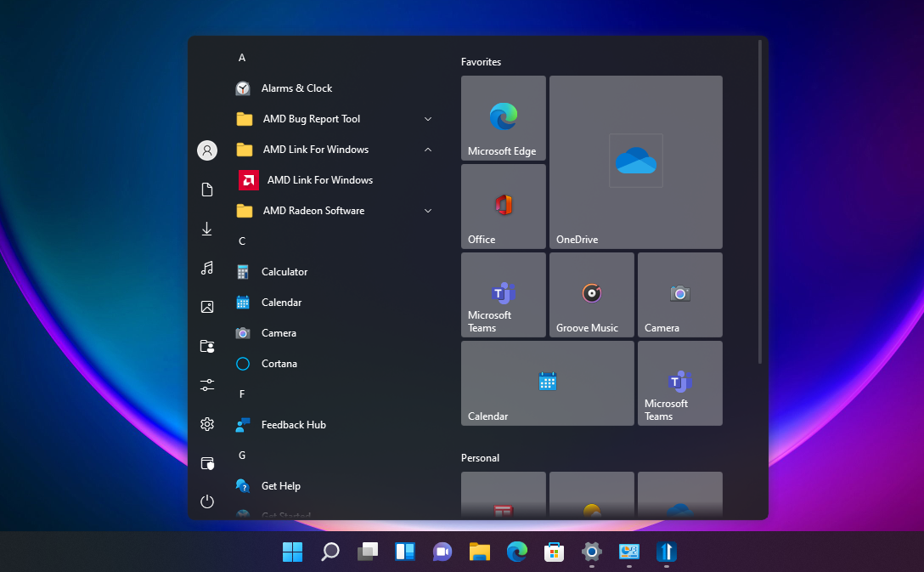Open Feedback Hub from the app list
Image resolution: width=924 pixels, height=572 pixels.
pos(336,425)
